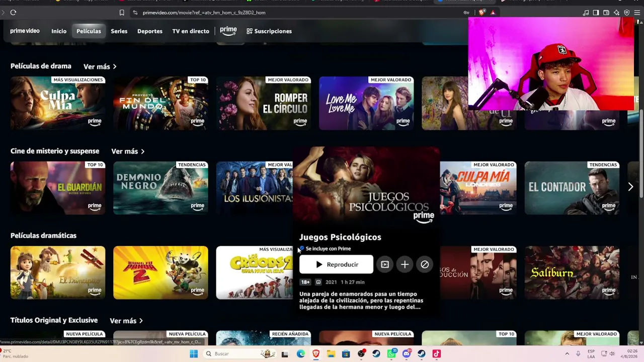This screenshot has width=644, height=362.
Task: Open the browser main menu
Action: pyautogui.click(x=637, y=13)
